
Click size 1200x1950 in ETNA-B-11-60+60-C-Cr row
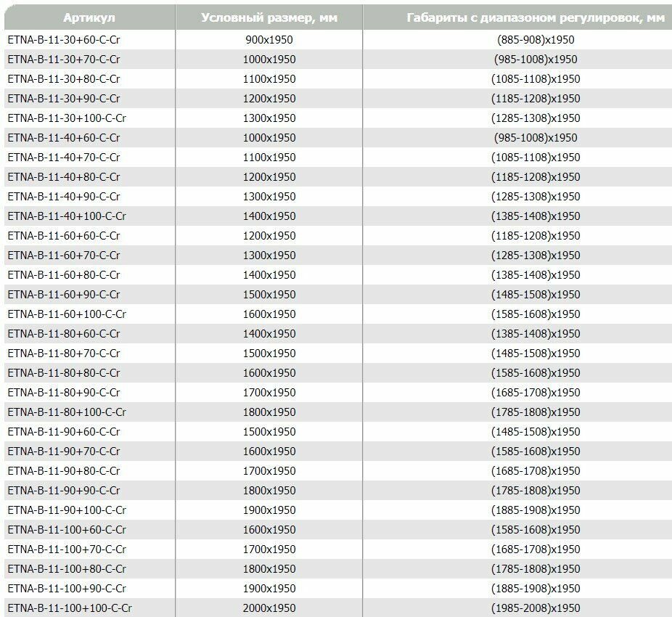click(269, 236)
